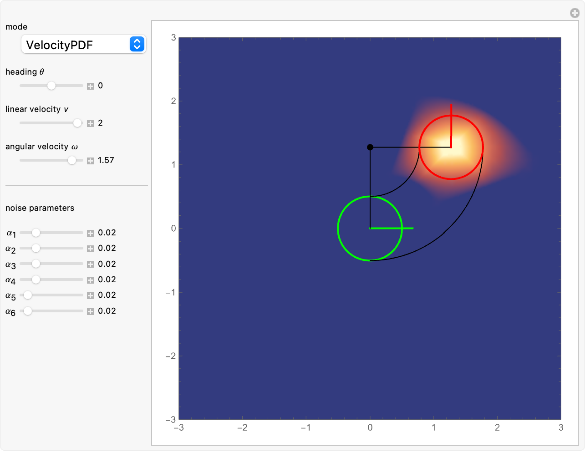Click the center of the green robot circle

(x=370, y=228)
